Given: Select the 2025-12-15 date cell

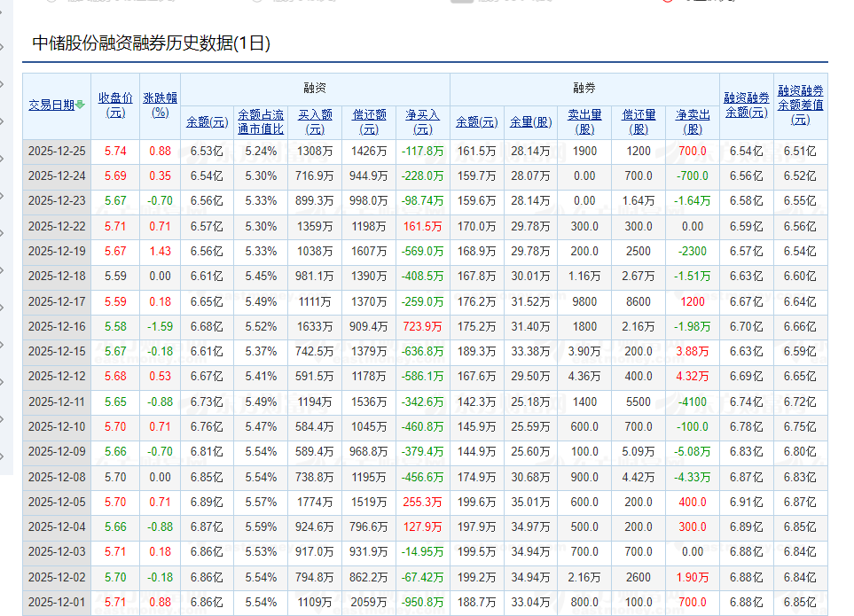Looking at the screenshot, I should [x=57, y=352].
